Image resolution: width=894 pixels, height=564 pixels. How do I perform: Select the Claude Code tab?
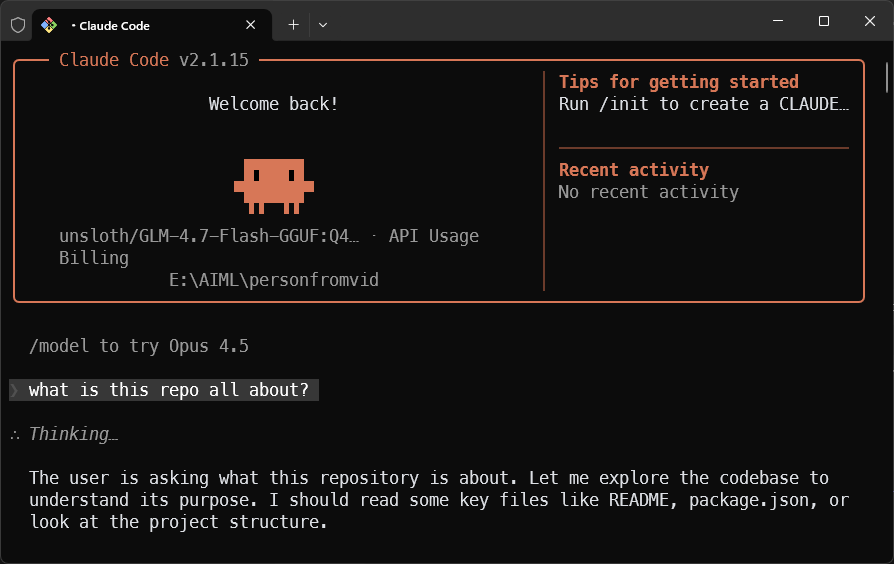tap(152, 25)
